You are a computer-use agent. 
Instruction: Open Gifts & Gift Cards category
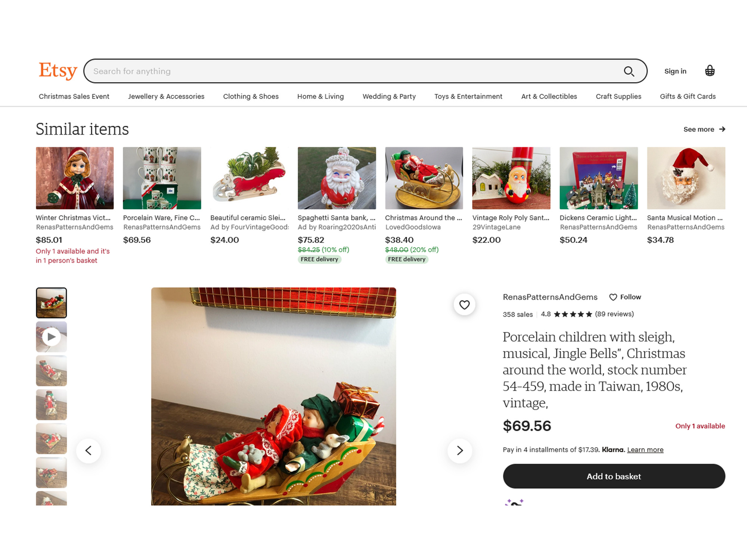tap(688, 96)
